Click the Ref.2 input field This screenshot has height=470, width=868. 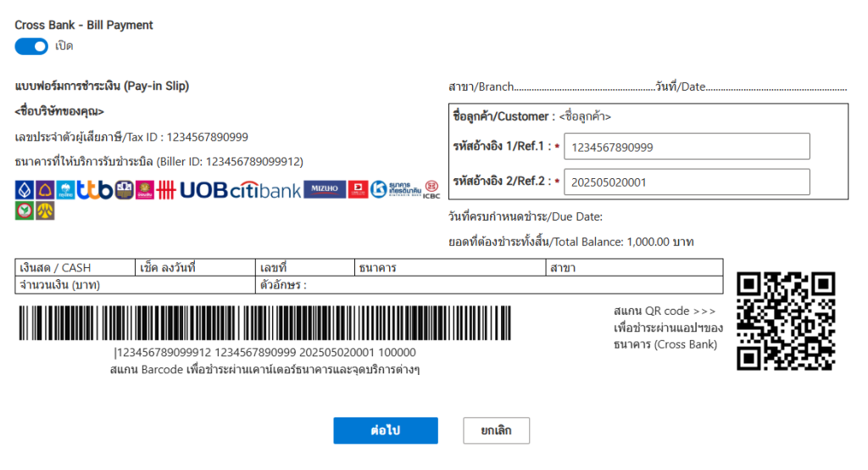click(x=687, y=182)
